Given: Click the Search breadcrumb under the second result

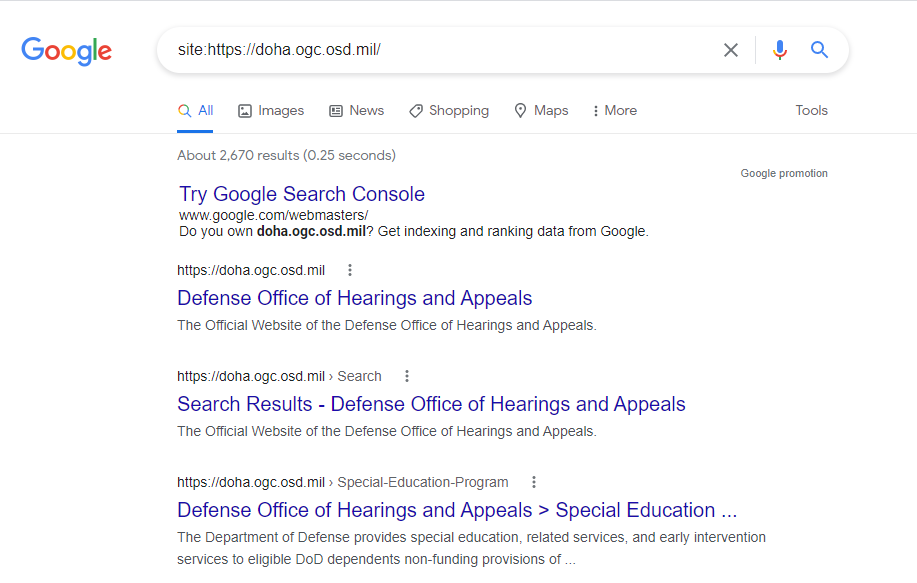Looking at the screenshot, I should [359, 376].
